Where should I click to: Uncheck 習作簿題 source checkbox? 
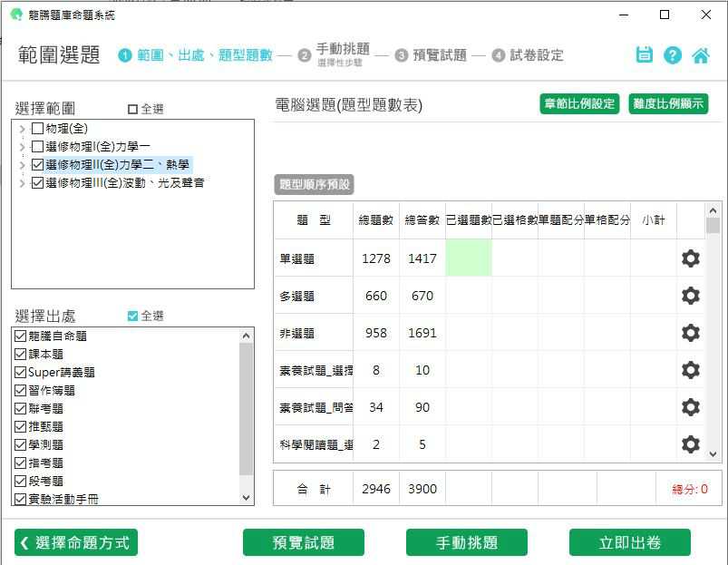(x=21, y=390)
